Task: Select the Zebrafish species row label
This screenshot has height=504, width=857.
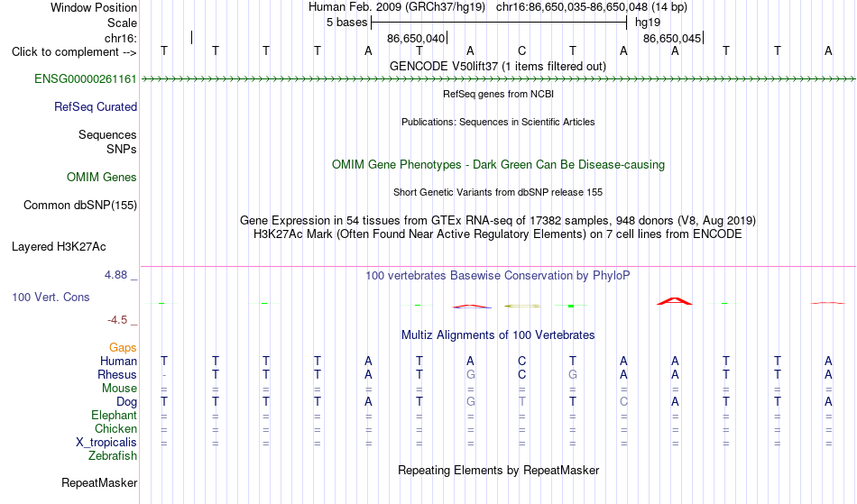Action: point(113,456)
